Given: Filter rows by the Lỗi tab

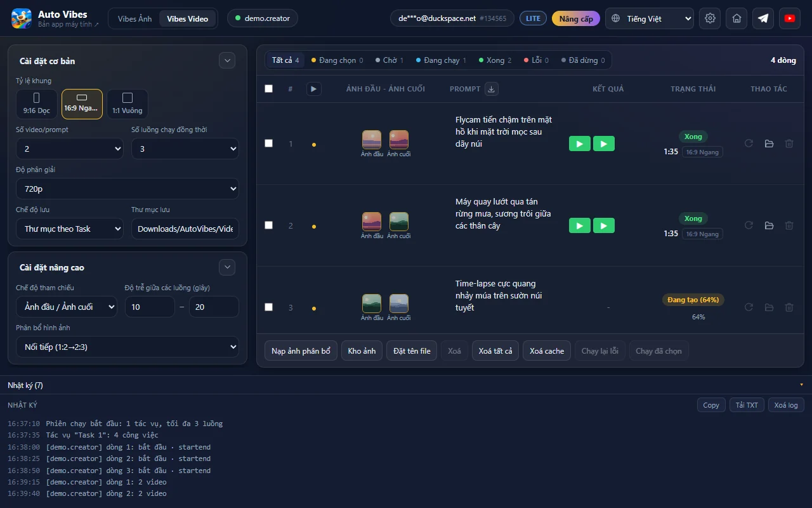Looking at the screenshot, I should tap(536, 60).
